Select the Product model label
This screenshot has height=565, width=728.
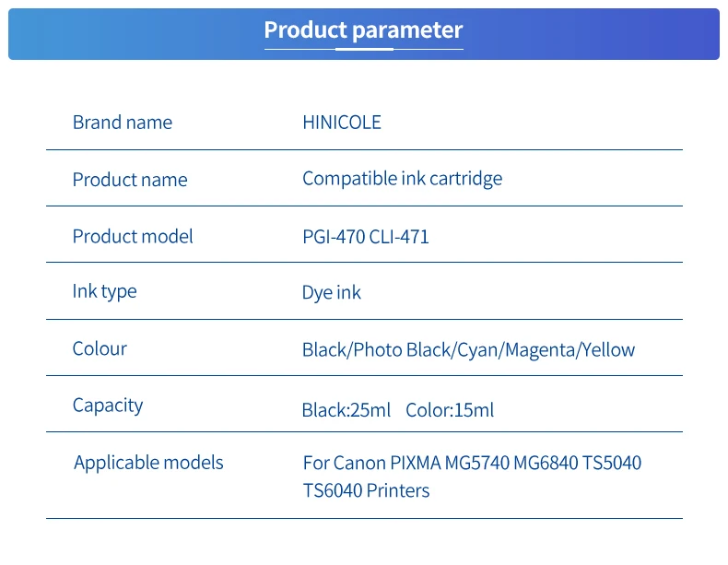coord(133,236)
